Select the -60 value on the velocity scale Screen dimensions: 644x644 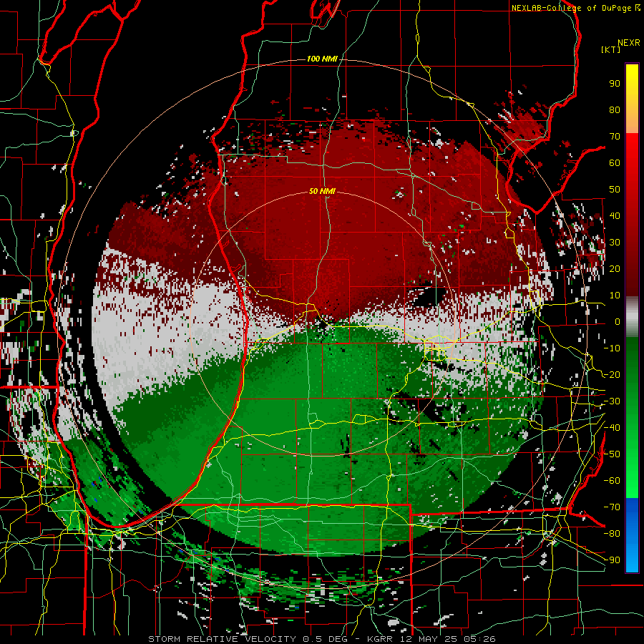(612, 481)
